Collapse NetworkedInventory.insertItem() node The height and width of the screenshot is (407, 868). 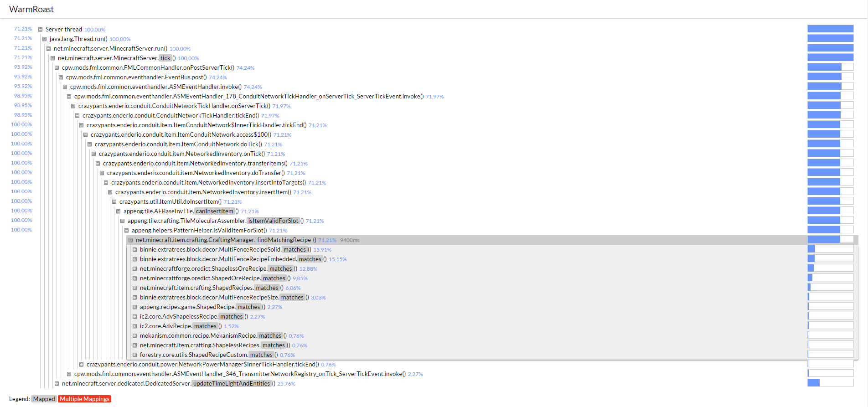pyautogui.click(x=110, y=192)
